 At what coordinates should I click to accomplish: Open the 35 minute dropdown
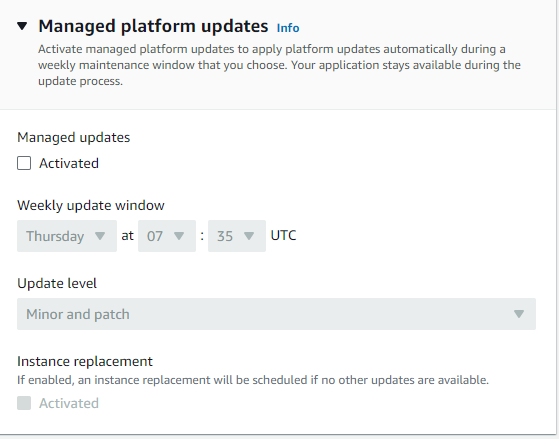point(237,236)
